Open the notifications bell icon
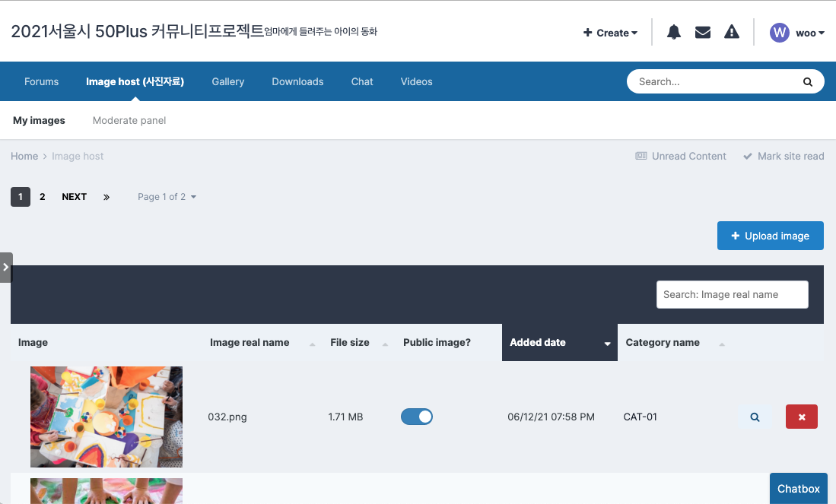Viewport: 836px width, 504px height. point(673,32)
